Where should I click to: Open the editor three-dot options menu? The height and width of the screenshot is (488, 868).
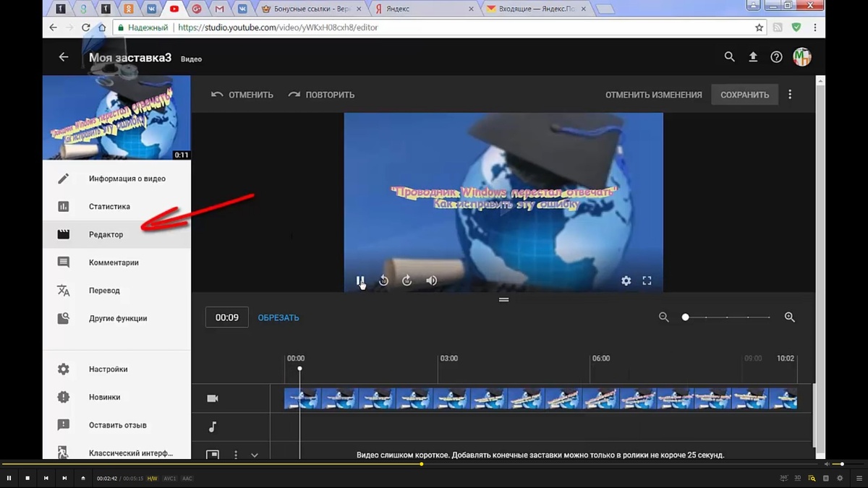click(x=790, y=95)
